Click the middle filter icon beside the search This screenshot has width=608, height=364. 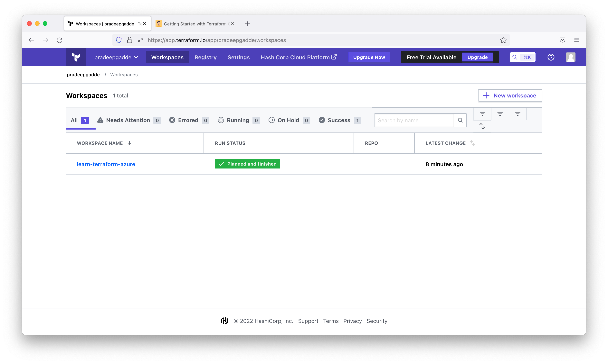(x=500, y=114)
